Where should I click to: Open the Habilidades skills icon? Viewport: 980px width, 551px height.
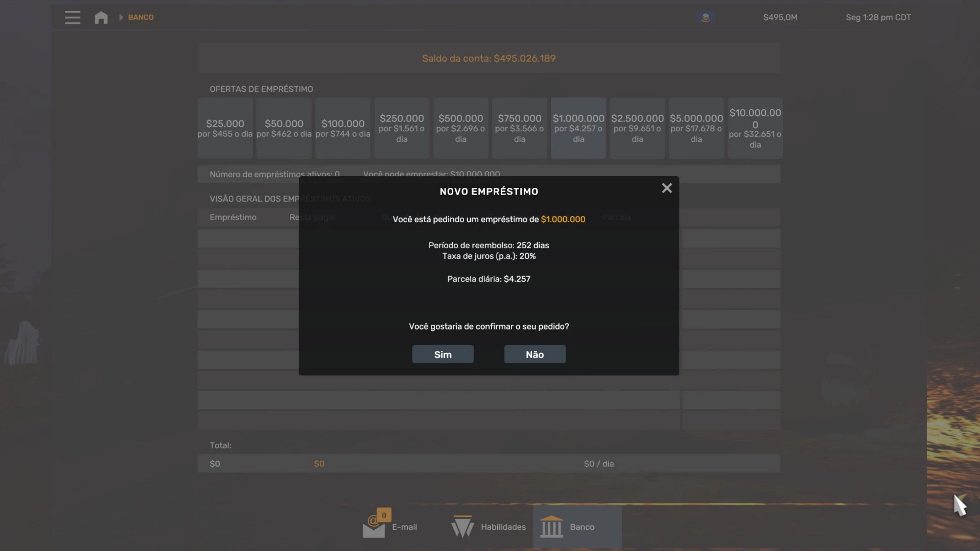462,527
